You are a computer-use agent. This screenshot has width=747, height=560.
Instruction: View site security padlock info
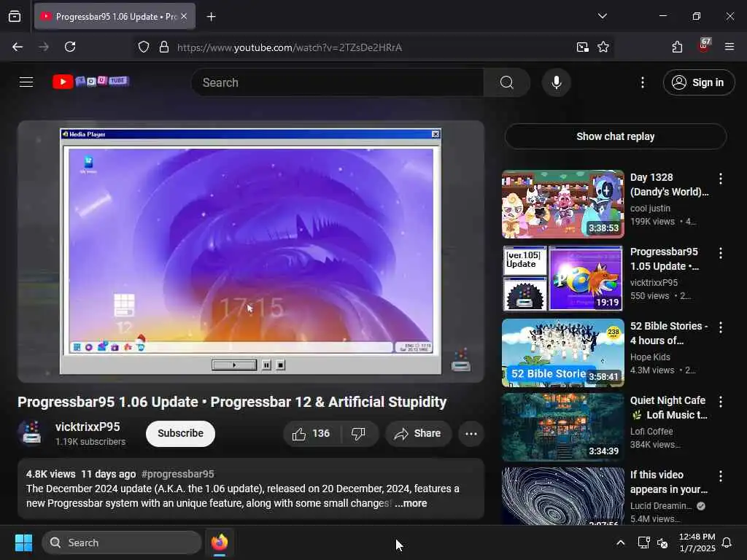(x=164, y=47)
